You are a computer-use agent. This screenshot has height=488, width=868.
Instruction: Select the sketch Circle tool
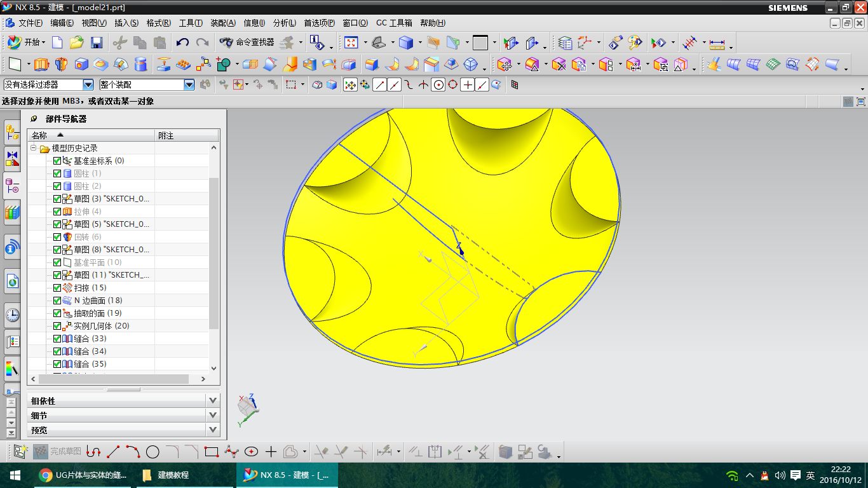click(x=153, y=452)
